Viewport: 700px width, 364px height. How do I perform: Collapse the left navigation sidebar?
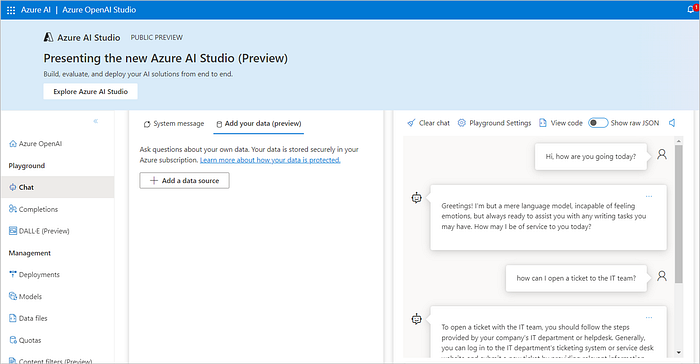96,121
